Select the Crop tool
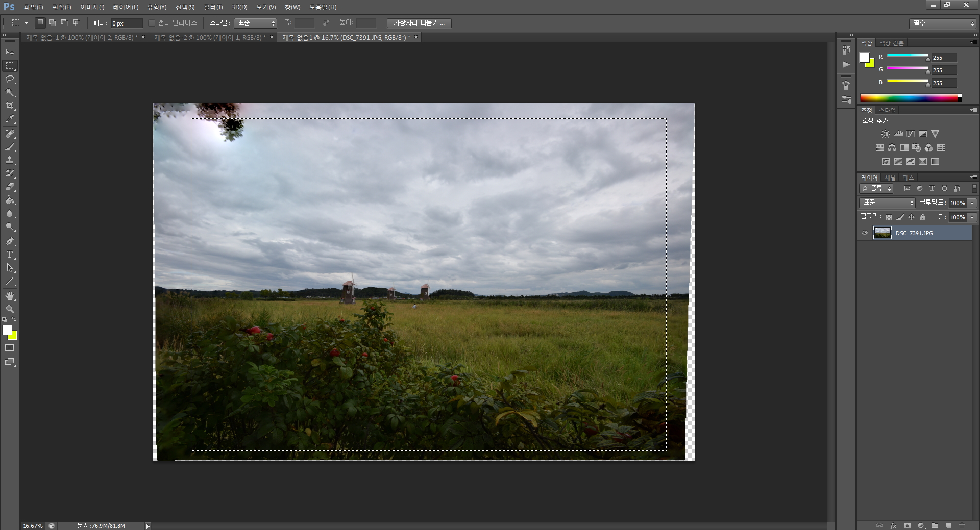This screenshot has height=530, width=980. (10, 106)
